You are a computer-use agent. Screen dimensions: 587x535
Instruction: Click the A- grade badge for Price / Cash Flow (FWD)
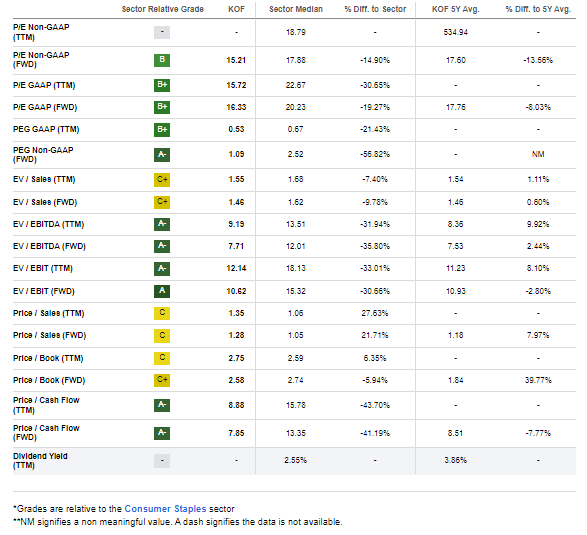point(162,433)
